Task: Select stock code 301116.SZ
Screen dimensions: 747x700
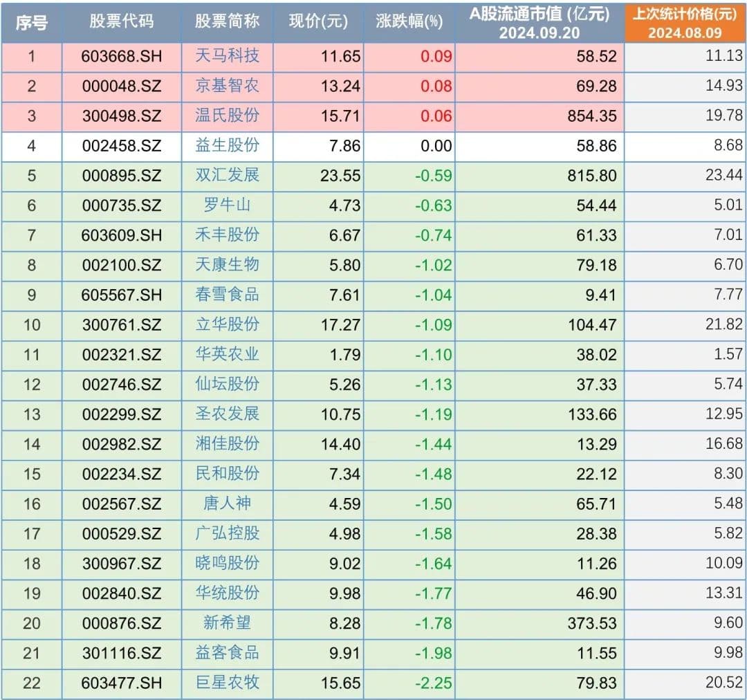Action: click(x=122, y=653)
